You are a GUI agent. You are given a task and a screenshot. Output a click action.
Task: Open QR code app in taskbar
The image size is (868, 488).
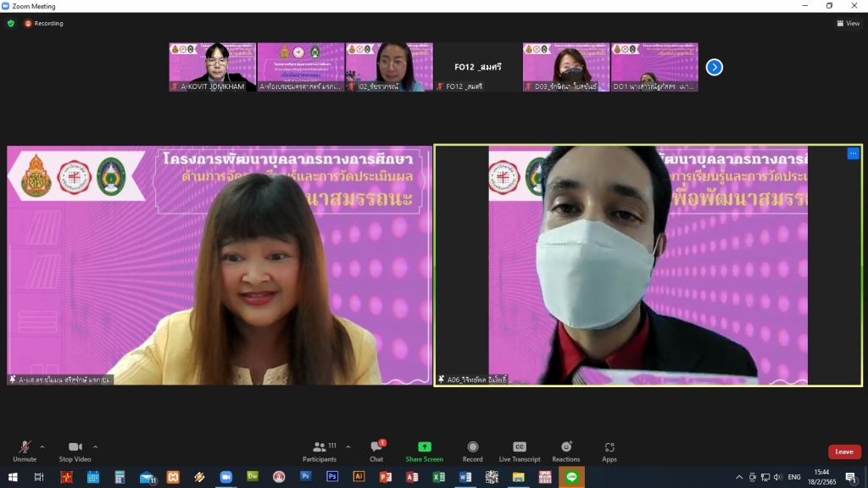point(492,477)
